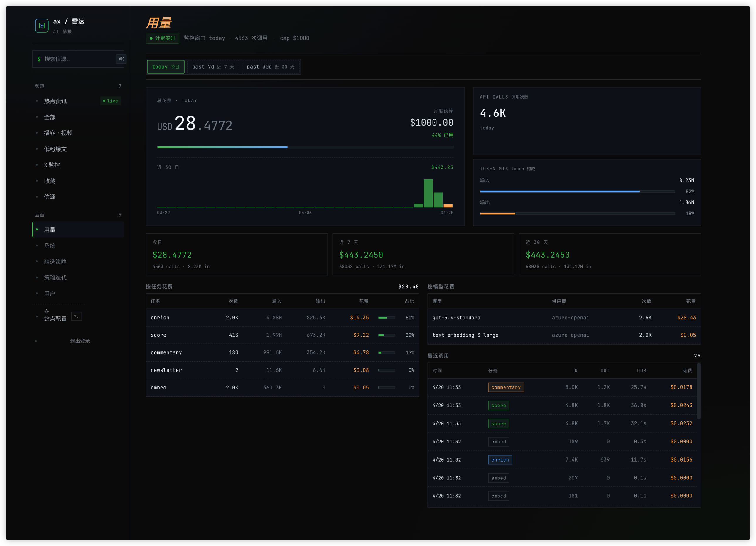
Task: Click the enrich tag in recent calls
Action: point(500,460)
